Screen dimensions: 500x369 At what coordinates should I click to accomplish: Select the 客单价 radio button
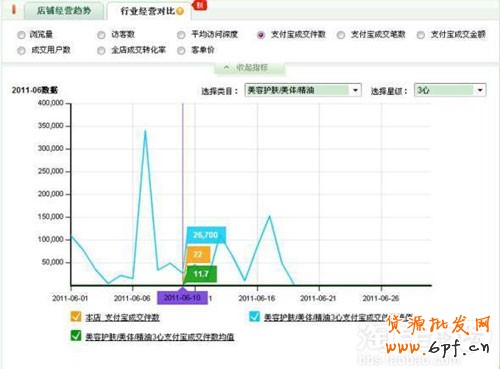pyautogui.click(x=181, y=51)
